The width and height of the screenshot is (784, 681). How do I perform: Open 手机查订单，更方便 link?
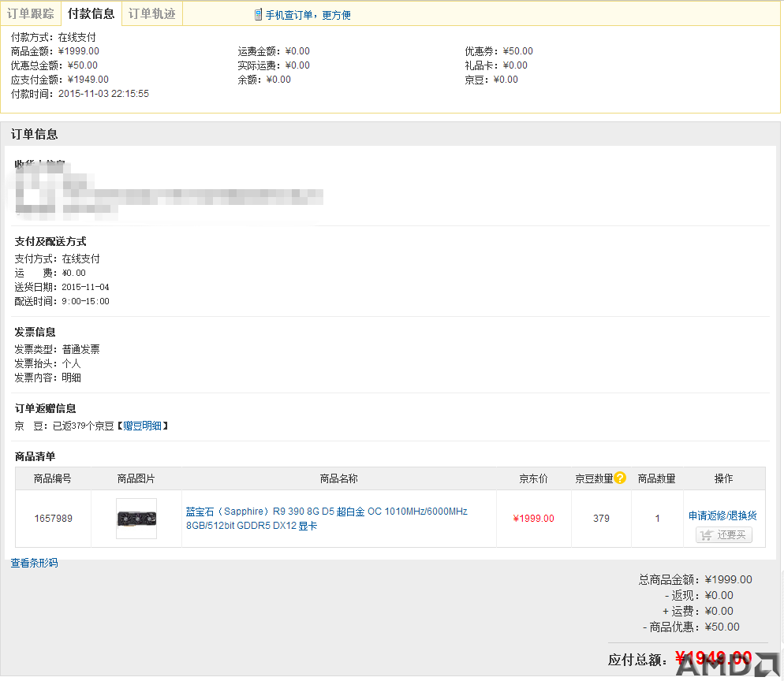[x=308, y=16]
